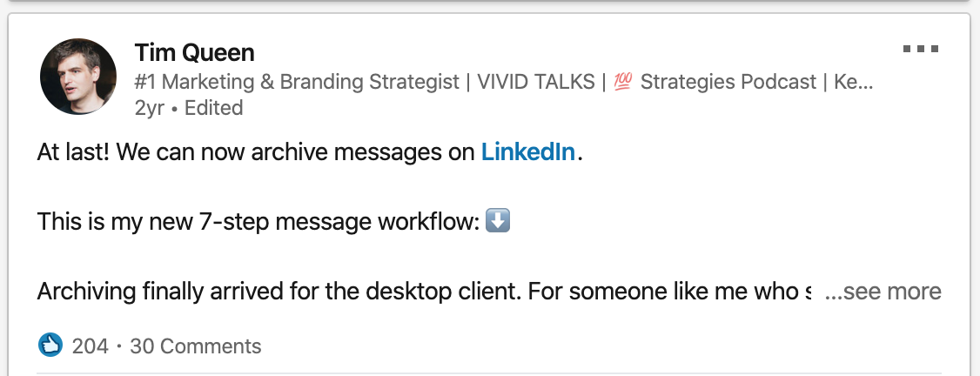Screen dimensions: 980x376
Task: Click the "At last!" opening post line
Action: (x=72, y=152)
